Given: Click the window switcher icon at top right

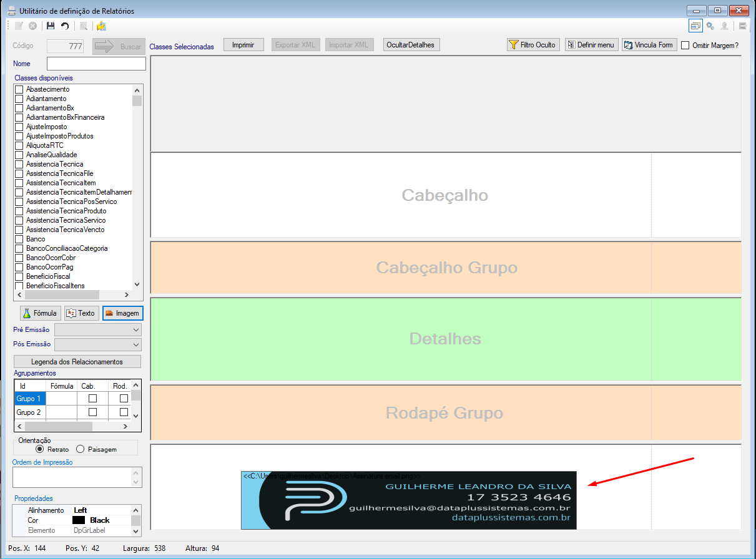Looking at the screenshot, I should [x=695, y=26].
